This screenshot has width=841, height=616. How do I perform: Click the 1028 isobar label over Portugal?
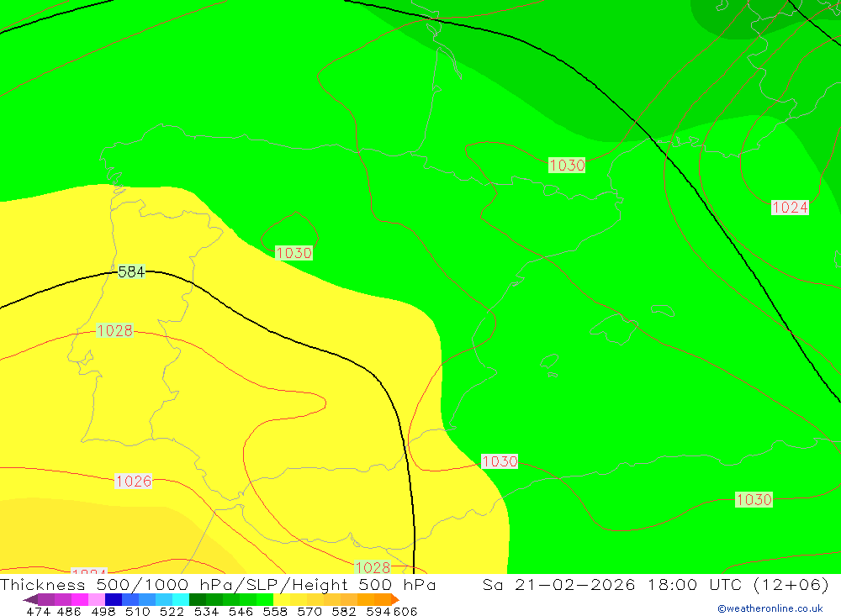(114, 330)
